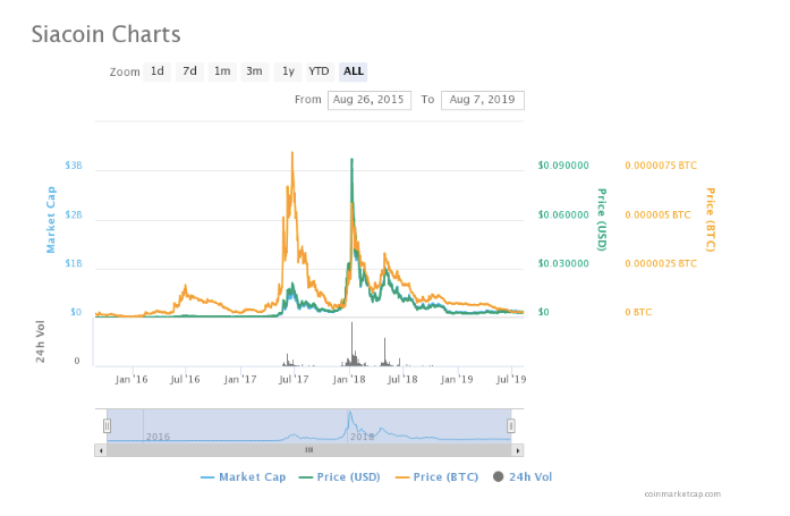Activate the ALL zoom range
Screen dimensions: 790x516
coord(353,72)
